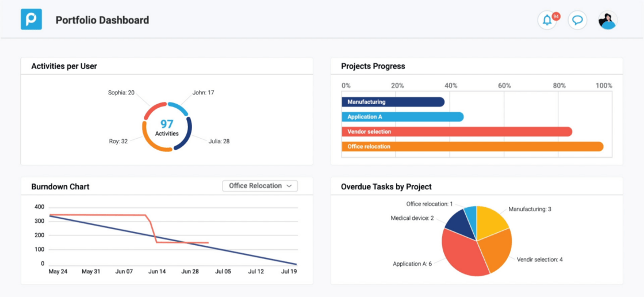The width and height of the screenshot is (644, 297).
Task: Click the Vendor selection progress bar
Action: pos(457,132)
